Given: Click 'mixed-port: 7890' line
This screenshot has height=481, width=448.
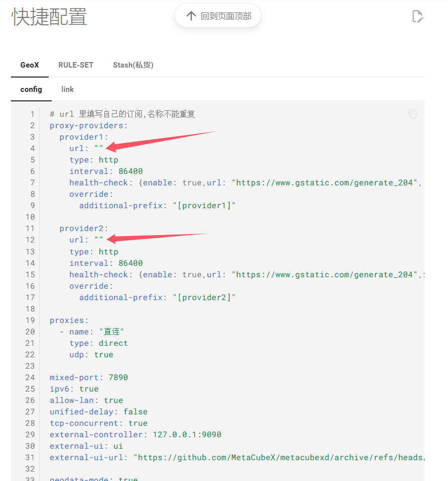Looking at the screenshot, I should (89, 378).
